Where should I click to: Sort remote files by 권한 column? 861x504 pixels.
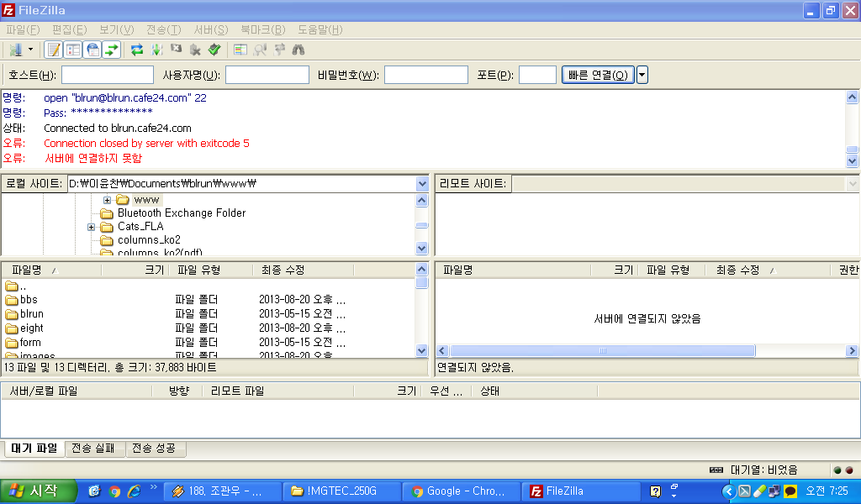[x=846, y=270]
